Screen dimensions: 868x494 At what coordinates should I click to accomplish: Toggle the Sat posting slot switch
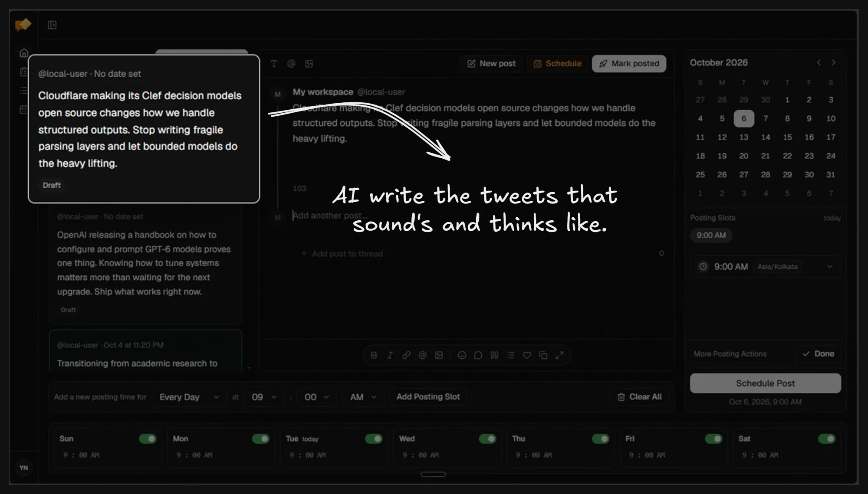pos(827,439)
